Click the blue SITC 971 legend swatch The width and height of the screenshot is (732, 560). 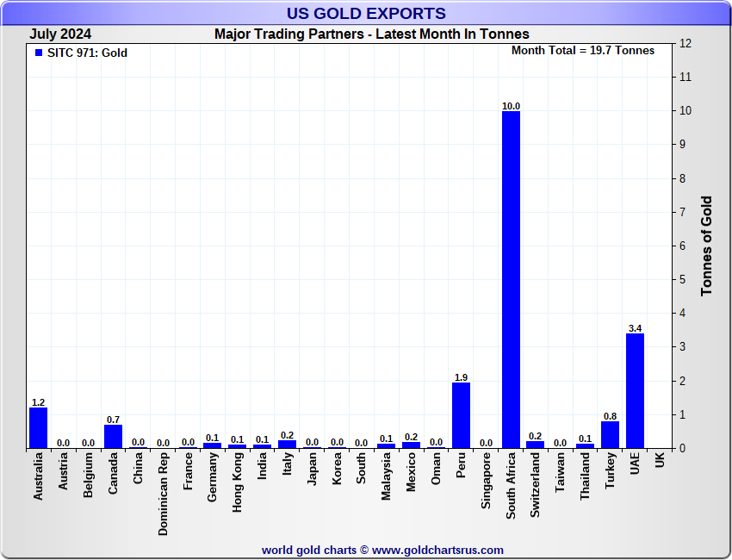pos(39,53)
